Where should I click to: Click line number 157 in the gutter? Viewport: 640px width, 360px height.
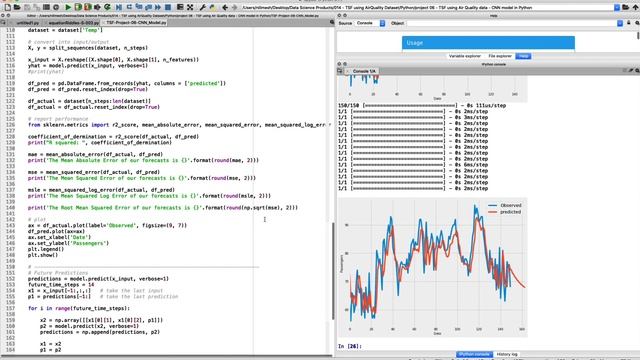(x=10, y=308)
